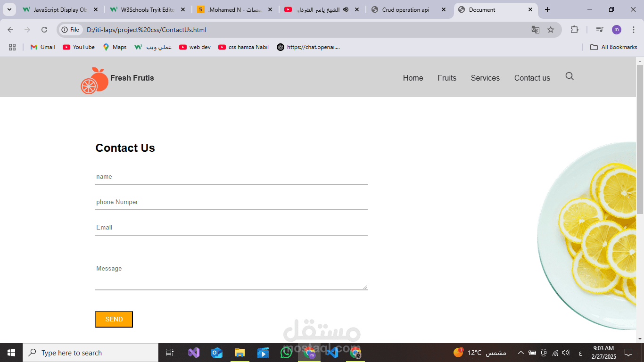Click the Fresh Frutis brand text
Screen dimensions: 644x362
pos(132,78)
